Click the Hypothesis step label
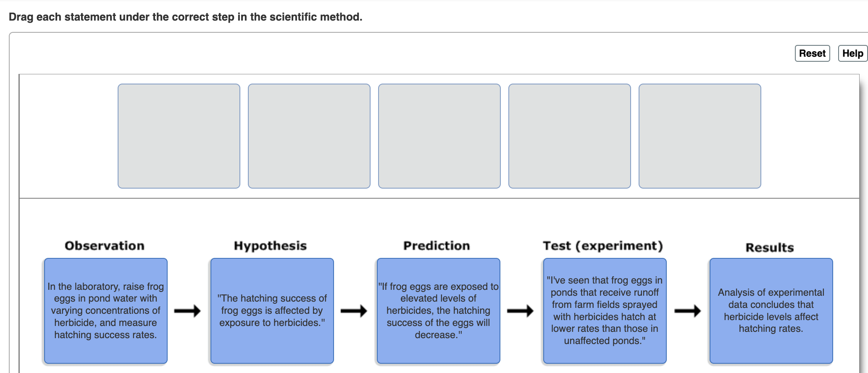Viewport: 868px width, 373px height. [271, 245]
